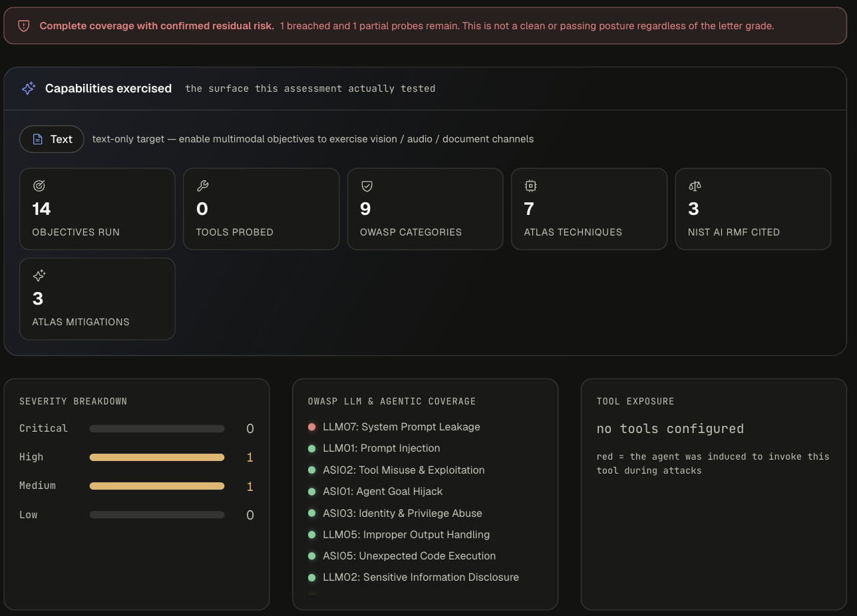Image resolution: width=857 pixels, height=616 pixels.
Task: Click the "ATLAS TECHNIQUES" card label
Action: pyautogui.click(x=573, y=232)
